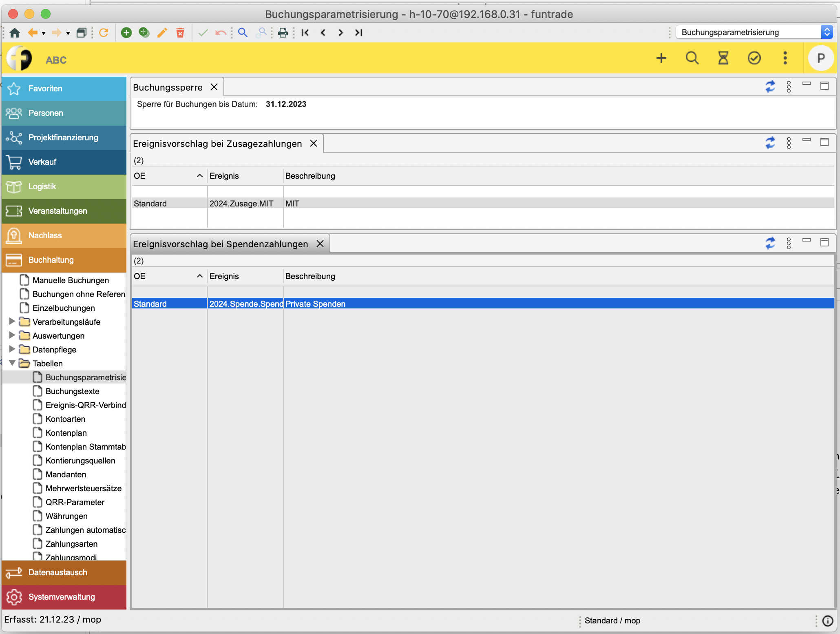This screenshot has height=634, width=840.
Task: Open the Buchungsparametrisierung combo box
Action: pos(827,32)
